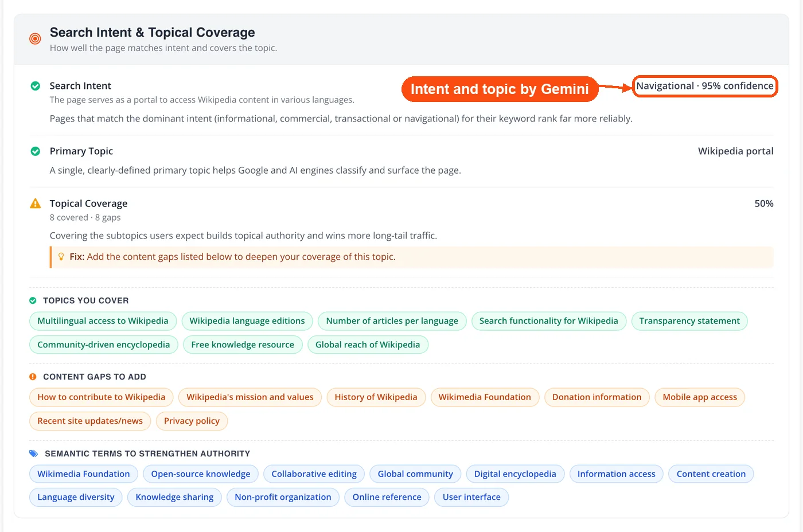Click the Donation information gap chip
803x532 pixels.
597,397
